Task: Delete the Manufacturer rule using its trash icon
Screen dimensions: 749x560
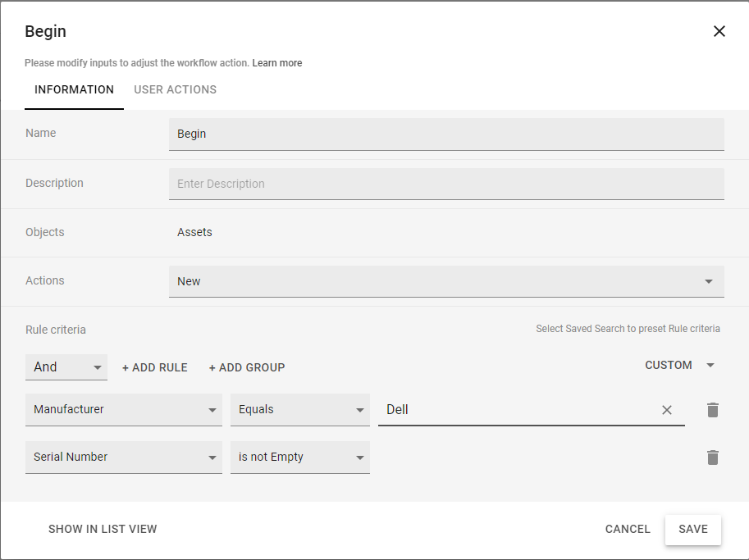Action: [x=712, y=409]
